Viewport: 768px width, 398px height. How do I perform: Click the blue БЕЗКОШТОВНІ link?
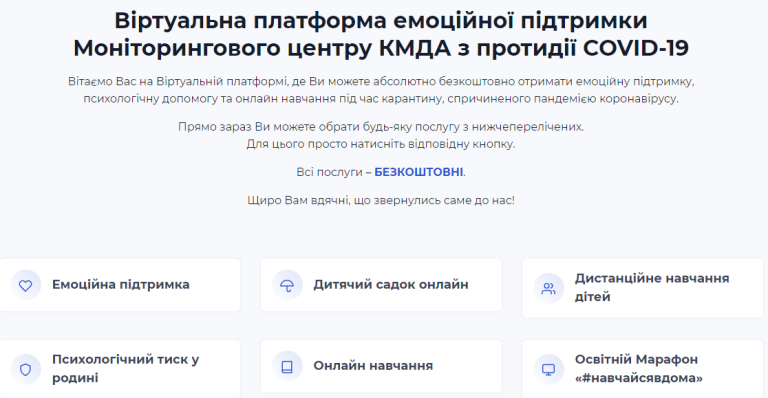[x=419, y=172]
